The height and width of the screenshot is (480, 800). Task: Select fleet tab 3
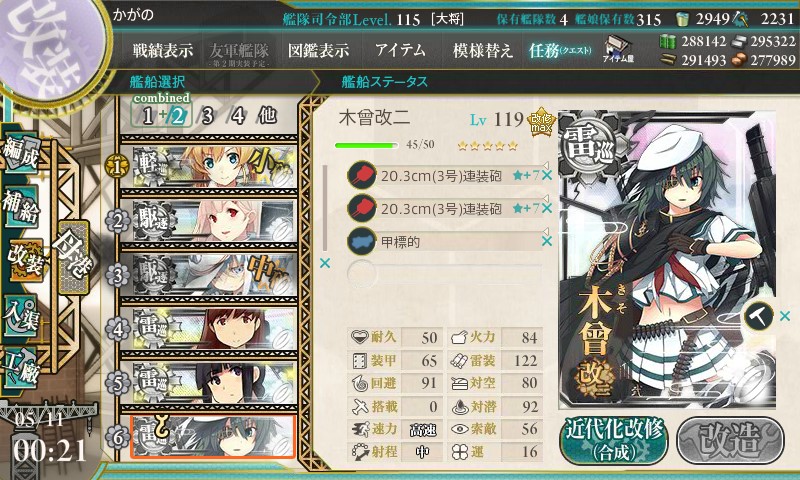(x=207, y=116)
